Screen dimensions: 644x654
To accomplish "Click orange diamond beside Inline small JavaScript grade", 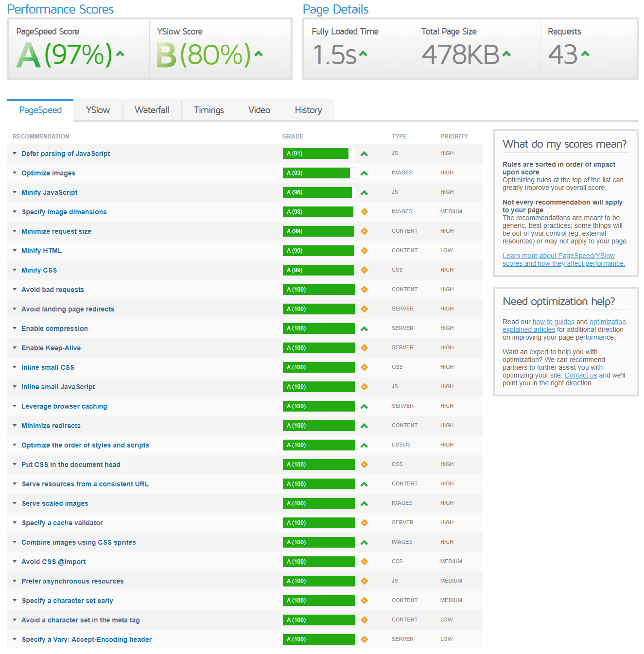I will [x=364, y=387].
